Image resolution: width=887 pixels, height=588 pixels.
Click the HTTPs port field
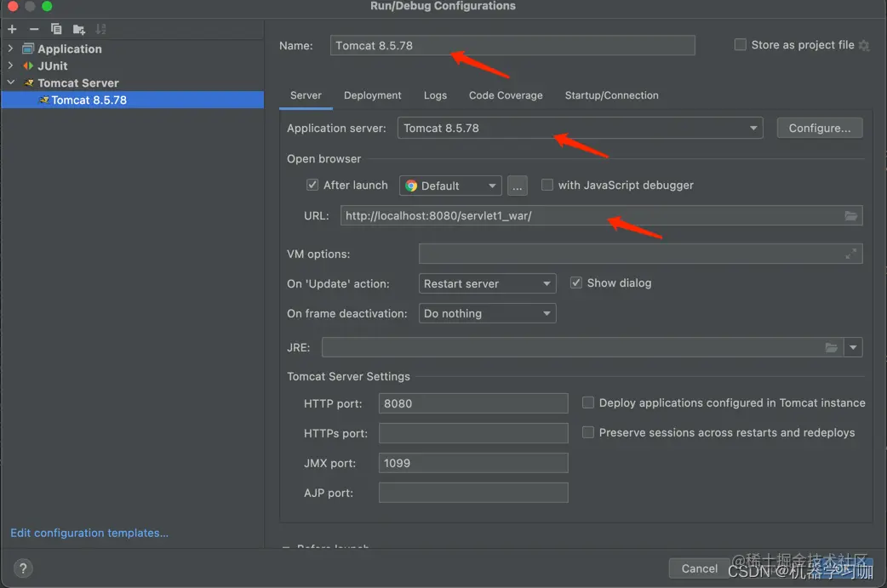(x=473, y=433)
